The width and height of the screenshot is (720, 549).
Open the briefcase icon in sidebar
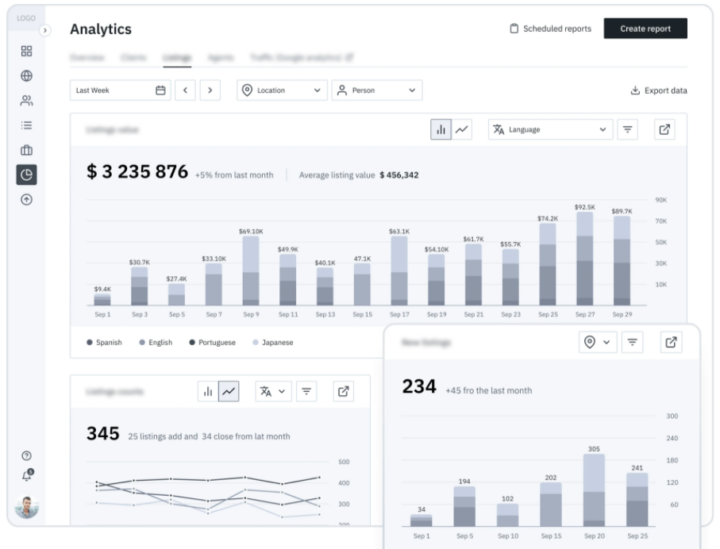pos(27,150)
